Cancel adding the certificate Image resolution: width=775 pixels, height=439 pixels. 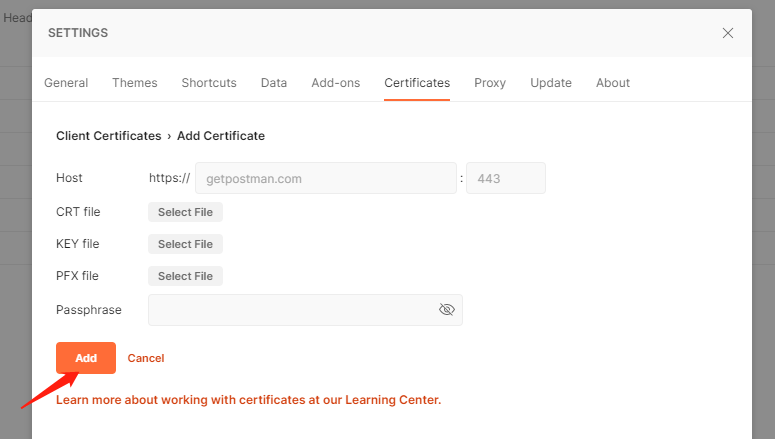(x=146, y=358)
